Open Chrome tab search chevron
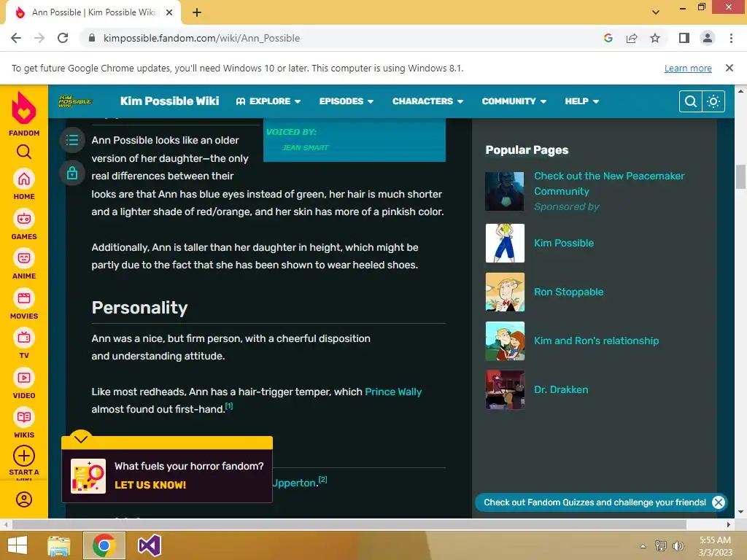 656,12
